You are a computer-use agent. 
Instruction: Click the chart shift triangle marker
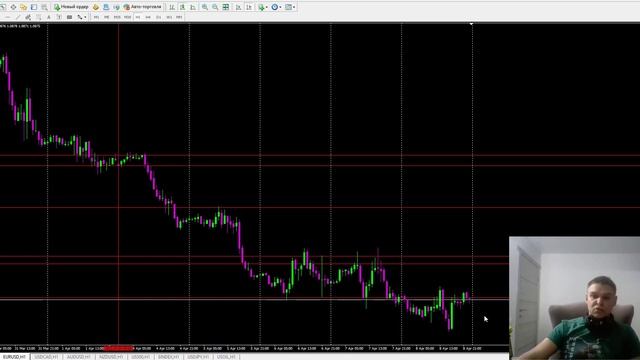point(471,24)
